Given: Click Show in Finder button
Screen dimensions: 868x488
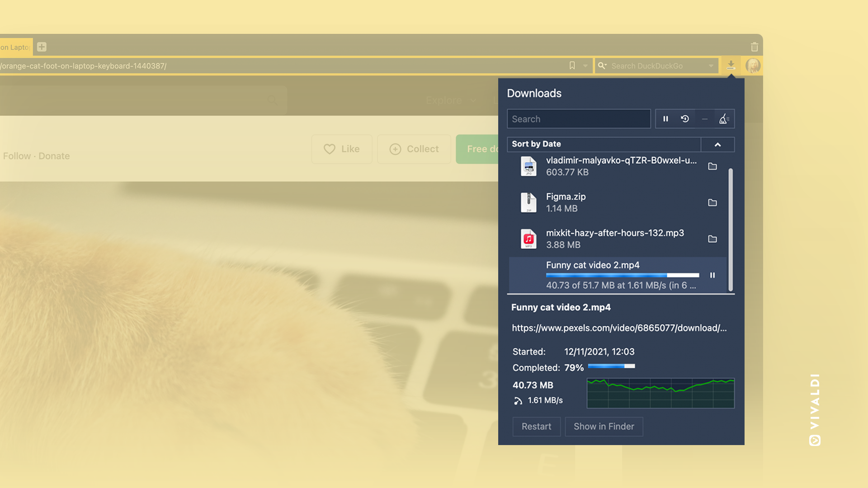Looking at the screenshot, I should tap(604, 427).
